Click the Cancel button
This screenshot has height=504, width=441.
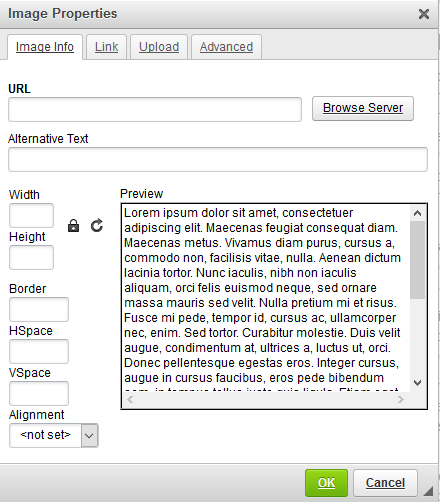click(x=385, y=483)
